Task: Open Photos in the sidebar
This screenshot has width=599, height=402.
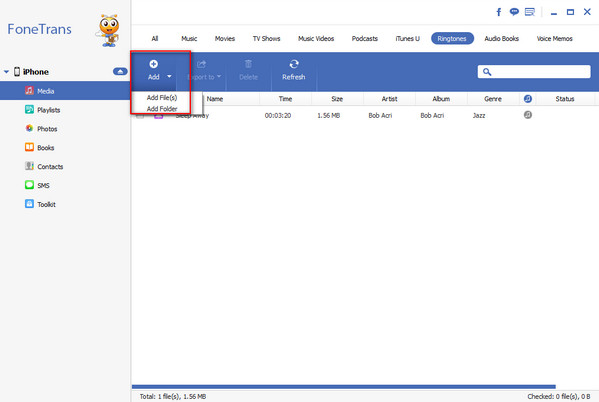Action: tap(47, 129)
